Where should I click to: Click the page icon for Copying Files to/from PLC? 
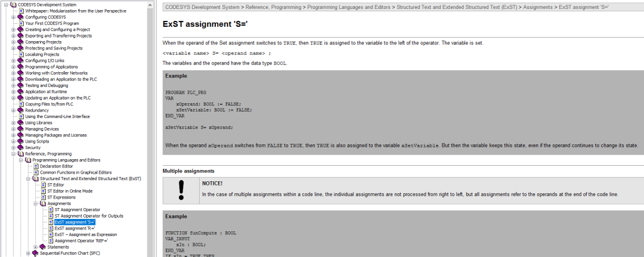21,104
